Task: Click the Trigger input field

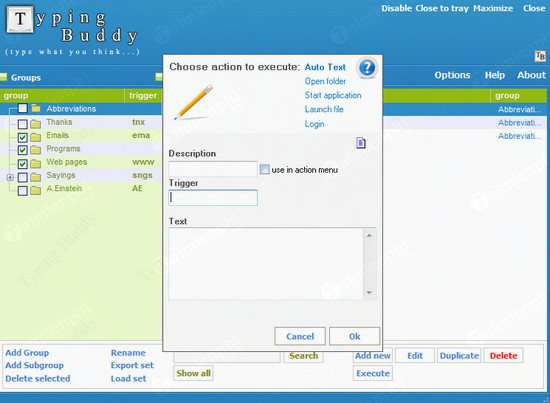Action: (x=213, y=197)
